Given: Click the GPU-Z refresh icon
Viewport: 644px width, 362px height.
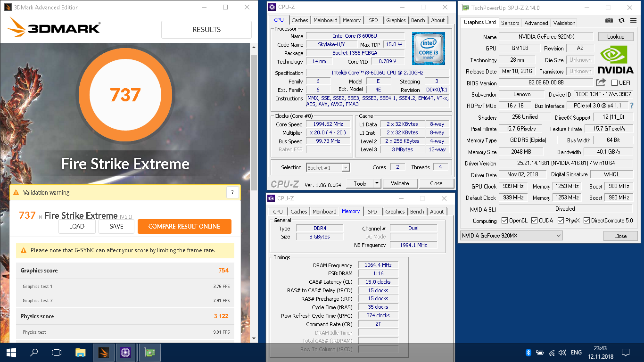Looking at the screenshot, I should [621, 20].
